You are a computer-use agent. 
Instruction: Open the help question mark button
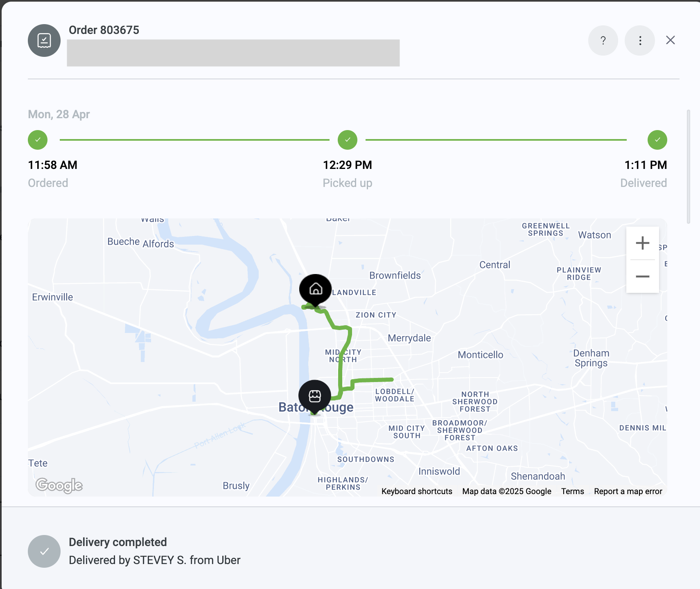point(603,40)
